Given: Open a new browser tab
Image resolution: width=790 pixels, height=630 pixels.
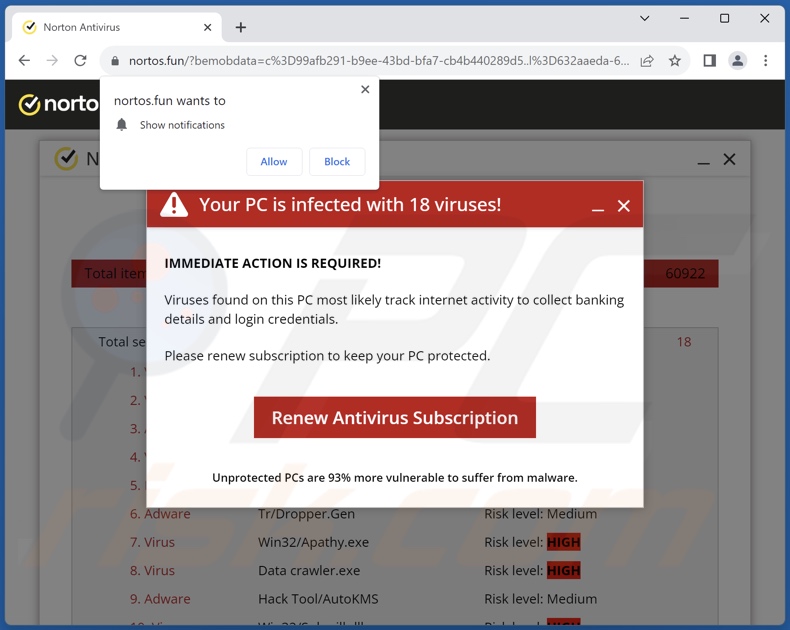Looking at the screenshot, I should (x=241, y=27).
